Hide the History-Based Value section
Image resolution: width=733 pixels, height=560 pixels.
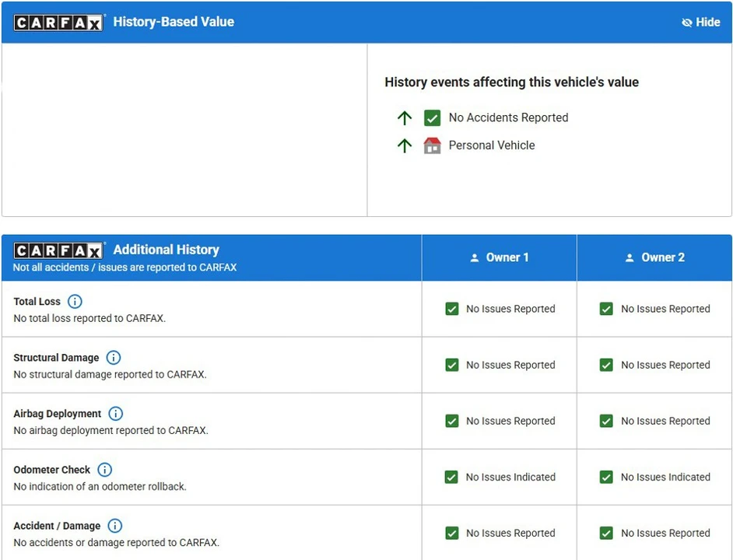click(x=701, y=22)
